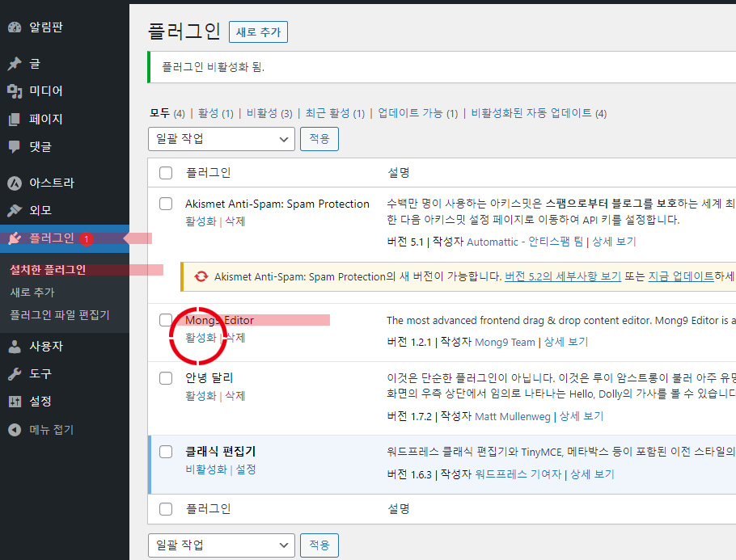Tick the Akismet Anti-Spam plugin checkbox
This screenshot has height=560, width=736.
click(166, 204)
